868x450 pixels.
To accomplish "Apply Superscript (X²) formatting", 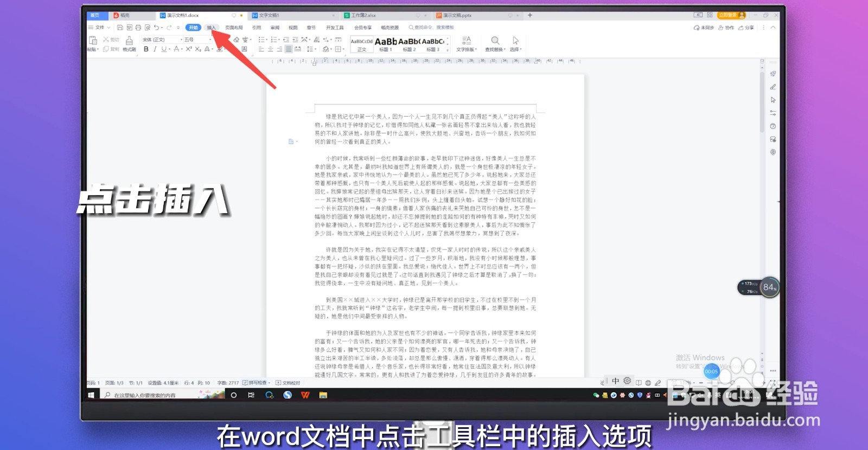I will (x=189, y=49).
